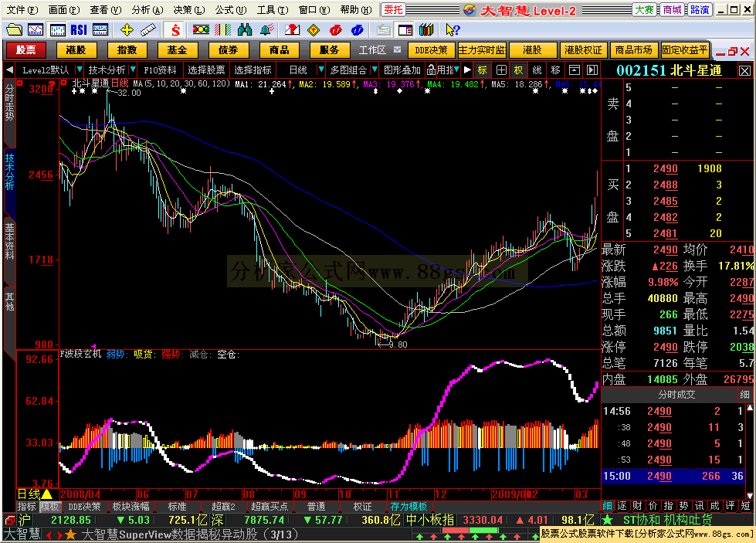
Task: Open the 日线 period dropdown
Action: (x=320, y=70)
